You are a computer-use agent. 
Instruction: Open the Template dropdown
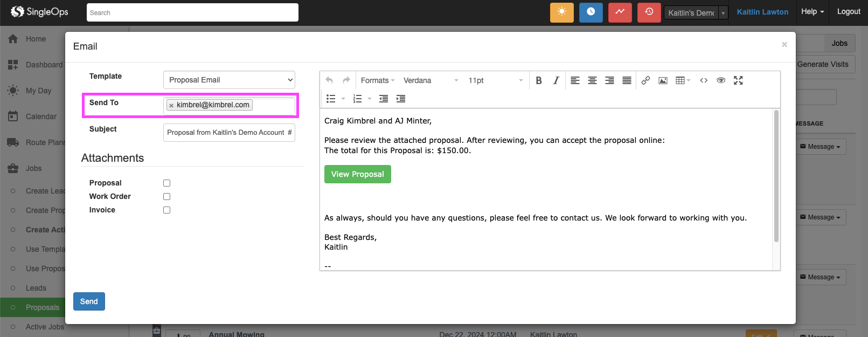(x=229, y=80)
